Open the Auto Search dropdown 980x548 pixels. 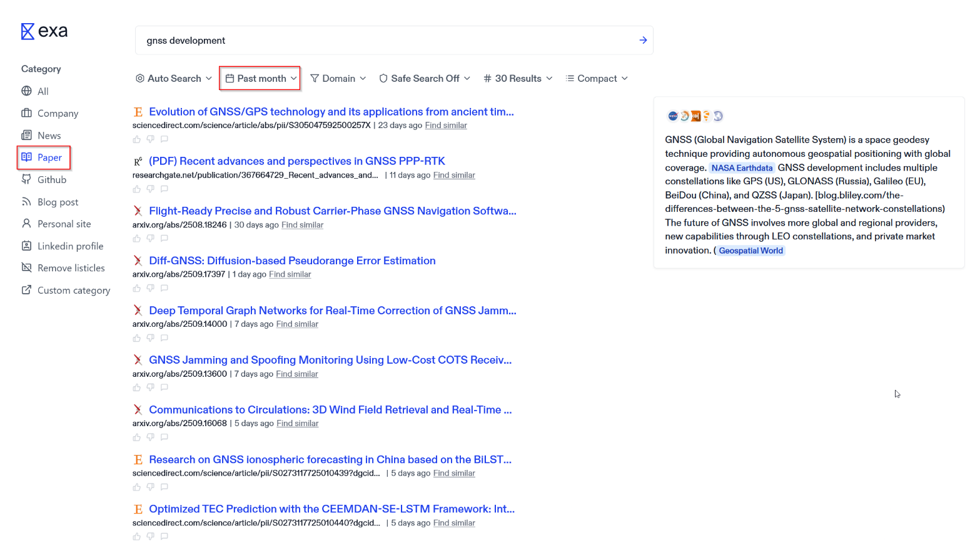tap(173, 78)
